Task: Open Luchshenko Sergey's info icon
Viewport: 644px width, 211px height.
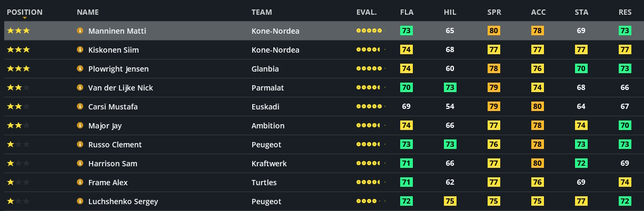Action: [x=80, y=202]
